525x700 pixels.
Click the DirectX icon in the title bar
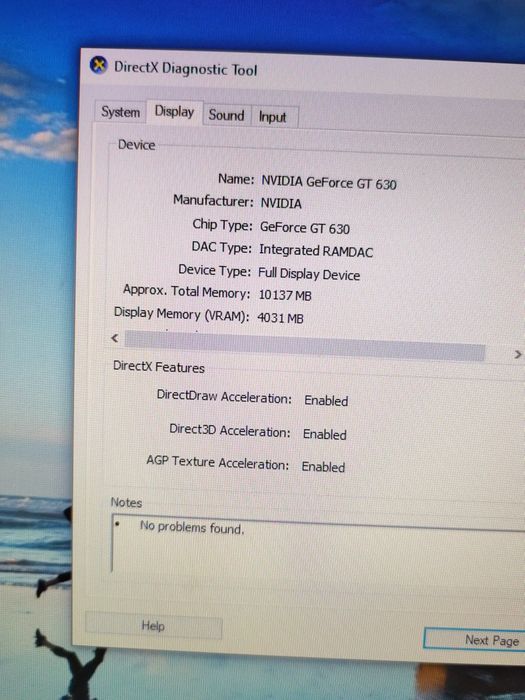coord(98,66)
